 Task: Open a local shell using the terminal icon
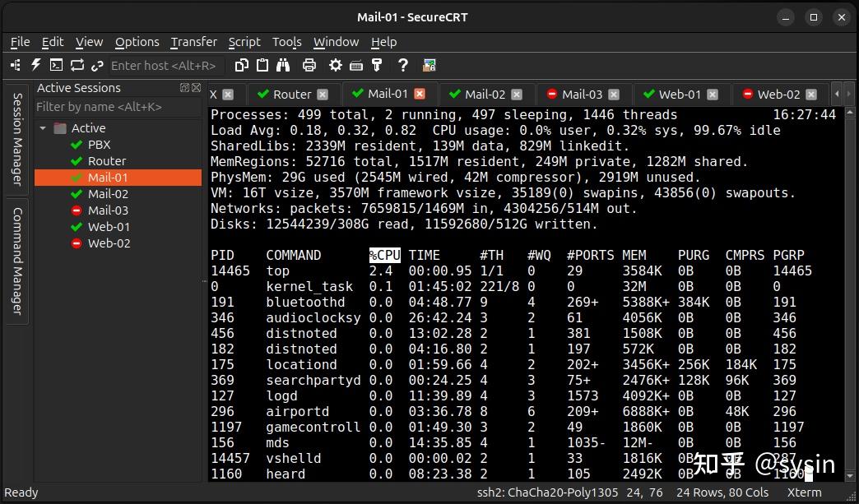(x=55, y=66)
